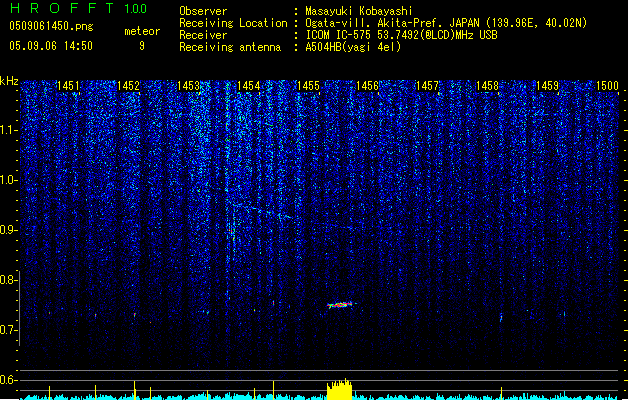Click the 1455 time marker

(308, 86)
